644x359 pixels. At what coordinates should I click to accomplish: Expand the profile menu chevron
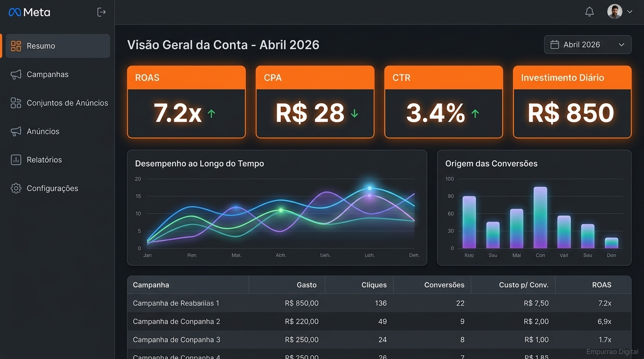pos(629,12)
